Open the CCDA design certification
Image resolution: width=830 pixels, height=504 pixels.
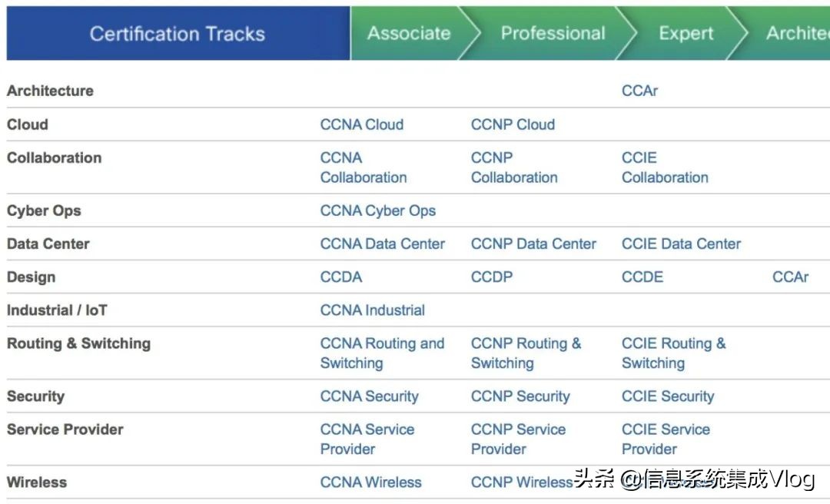click(x=341, y=277)
